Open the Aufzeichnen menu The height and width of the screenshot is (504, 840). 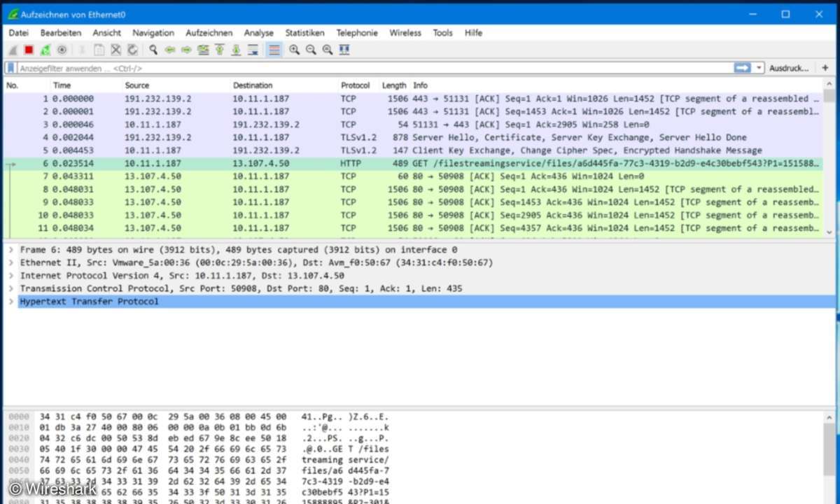point(209,33)
